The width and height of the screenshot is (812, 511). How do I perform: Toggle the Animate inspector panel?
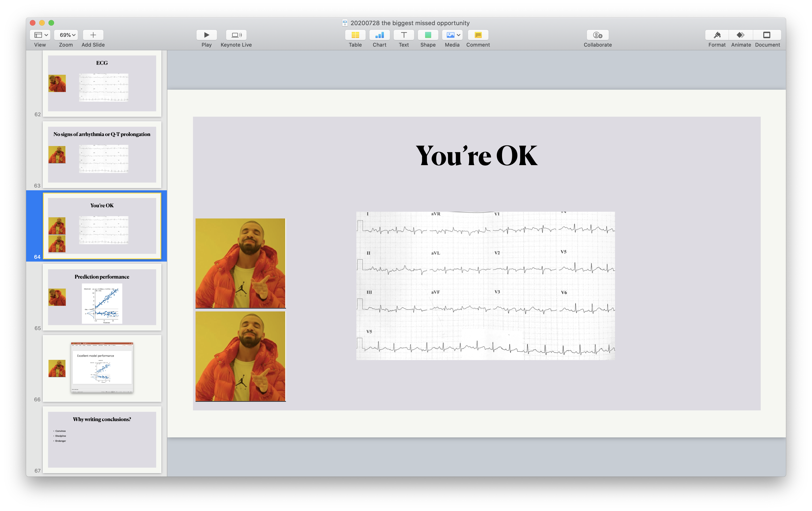[x=741, y=35]
